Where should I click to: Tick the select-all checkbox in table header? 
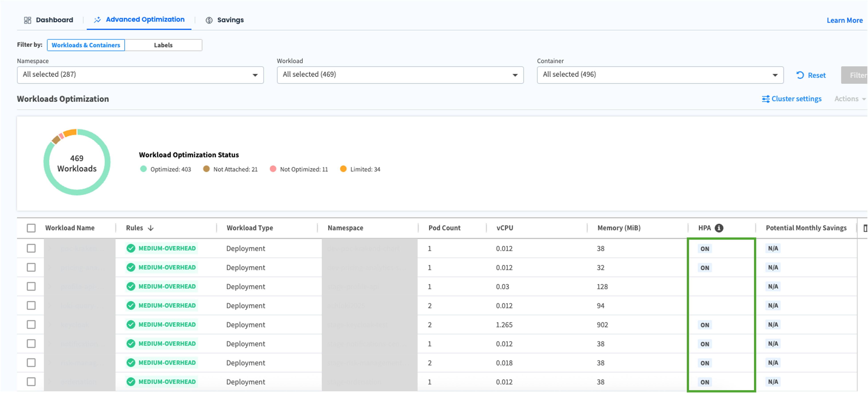point(31,228)
